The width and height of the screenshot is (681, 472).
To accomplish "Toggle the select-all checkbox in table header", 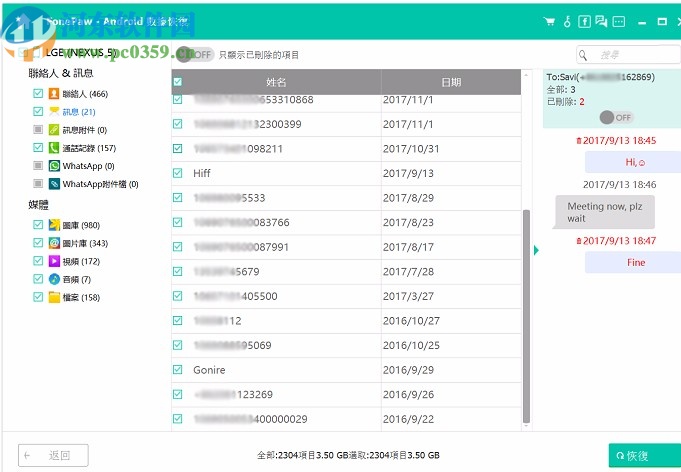I will click(178, 82).
